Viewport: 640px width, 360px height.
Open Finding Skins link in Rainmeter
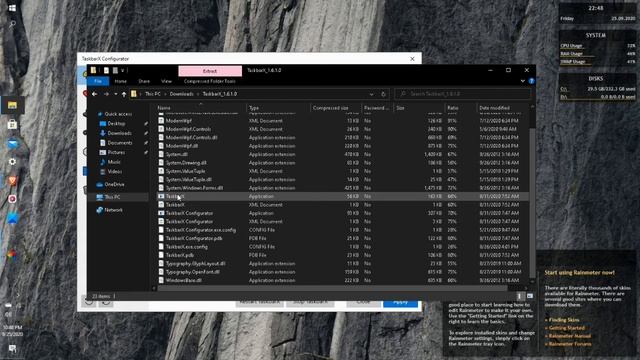click(x=564, y=320)
